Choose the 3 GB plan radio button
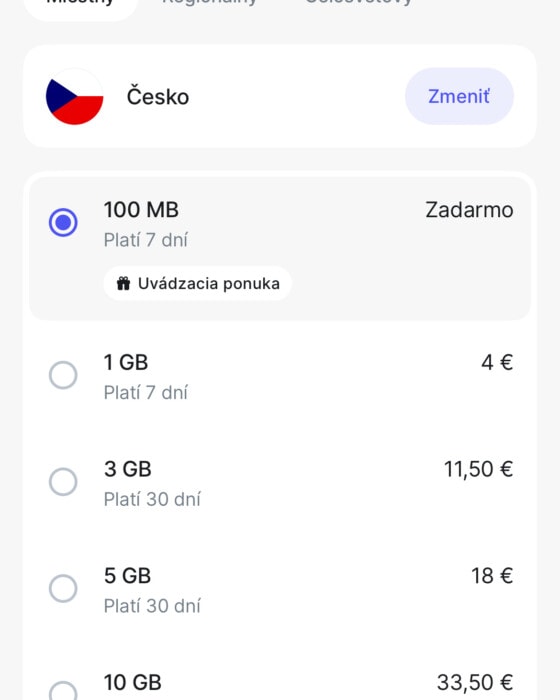The width and height of the screenshot is (560, 700). [63, 482]
